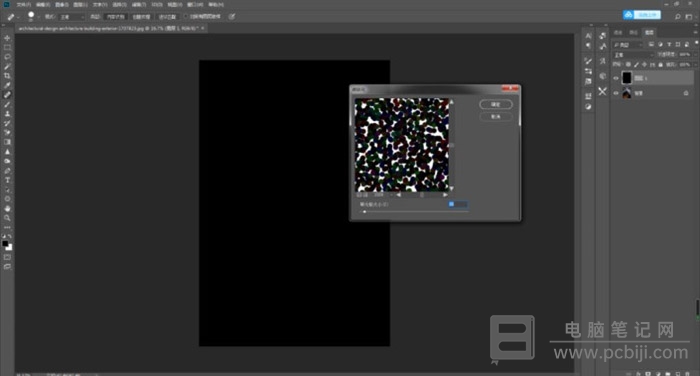Click the cloud document share button
This screenshot has width=700, height=376.
[642, 15]
